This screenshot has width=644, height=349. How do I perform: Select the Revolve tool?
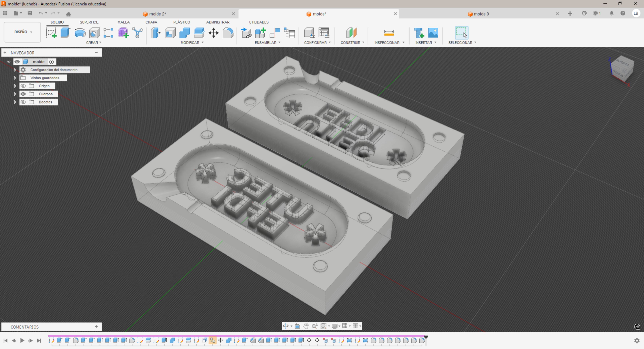click(x=80, y=33)
